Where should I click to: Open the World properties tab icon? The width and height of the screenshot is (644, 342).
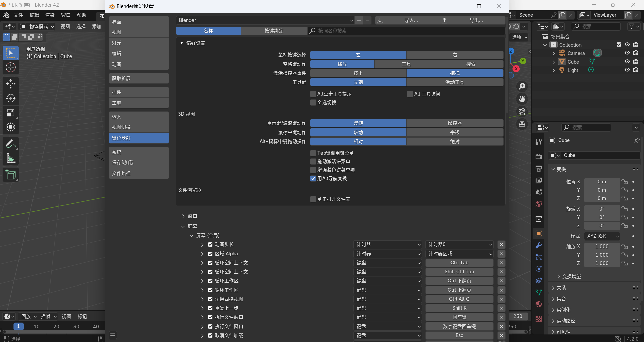click(539, 204)
